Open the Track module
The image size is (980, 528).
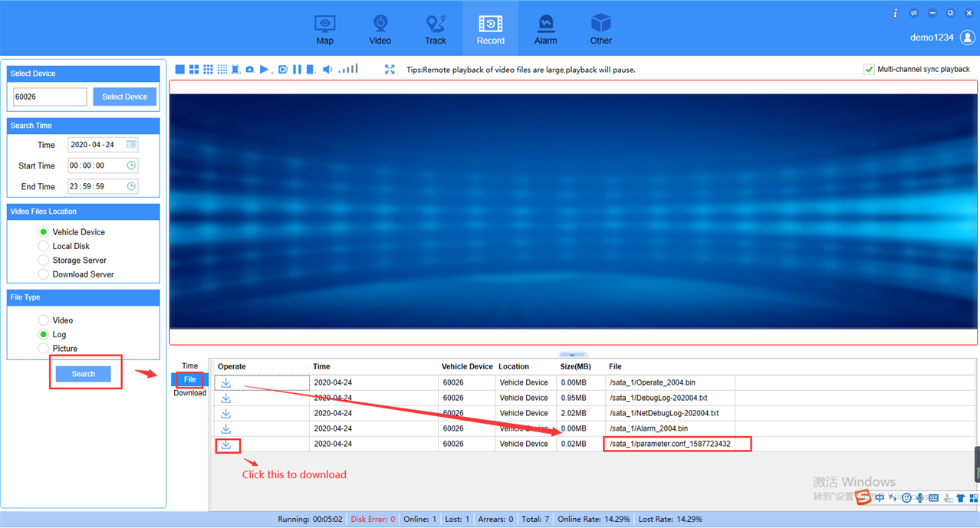[x=435, y=29]
